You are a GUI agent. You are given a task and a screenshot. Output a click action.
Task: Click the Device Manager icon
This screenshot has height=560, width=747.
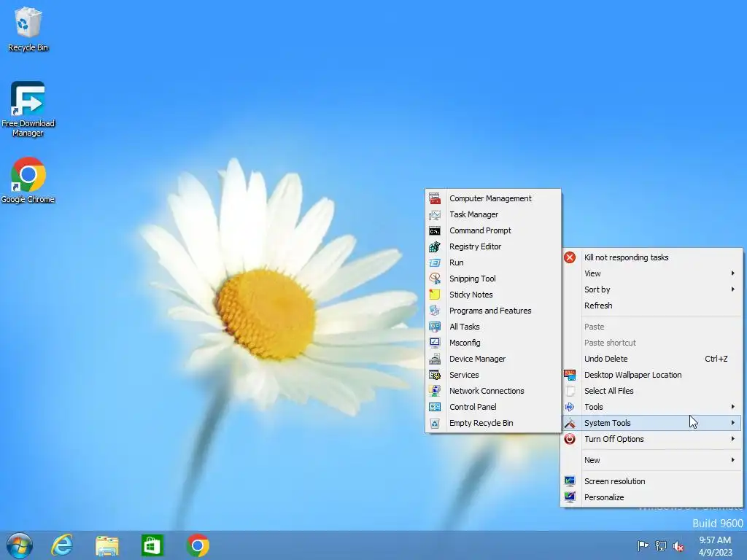pyautogui.click(x=435, y=359)
